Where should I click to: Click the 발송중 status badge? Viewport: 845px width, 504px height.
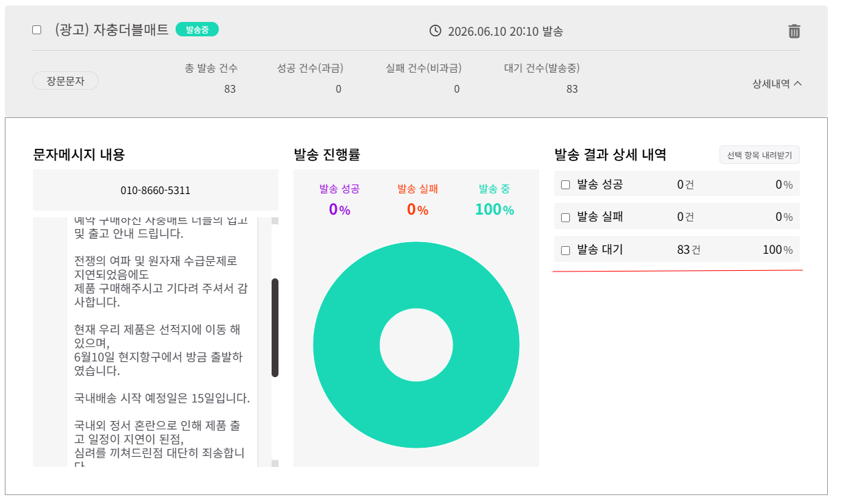197,29
